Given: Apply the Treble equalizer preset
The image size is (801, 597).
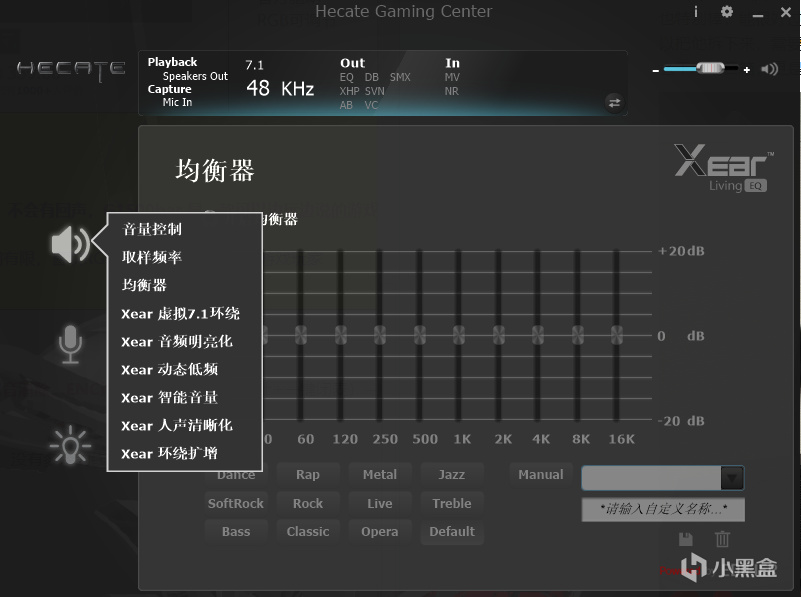Looking at the screenshot, I should (452, 504).
